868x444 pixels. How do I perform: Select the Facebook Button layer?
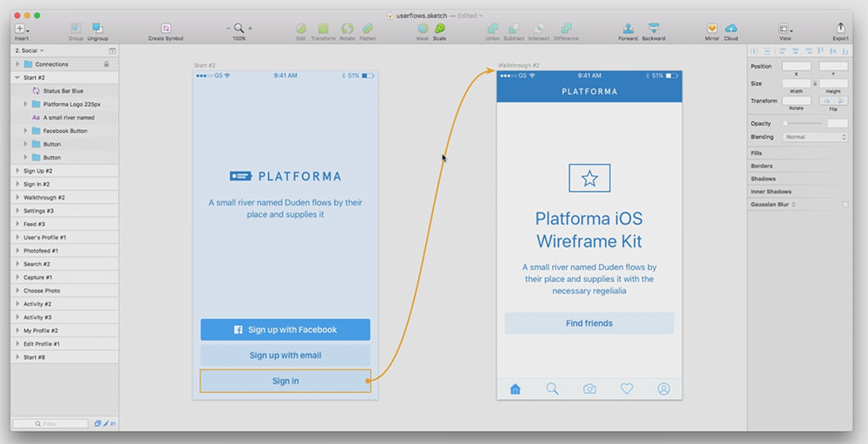(65, 131)
